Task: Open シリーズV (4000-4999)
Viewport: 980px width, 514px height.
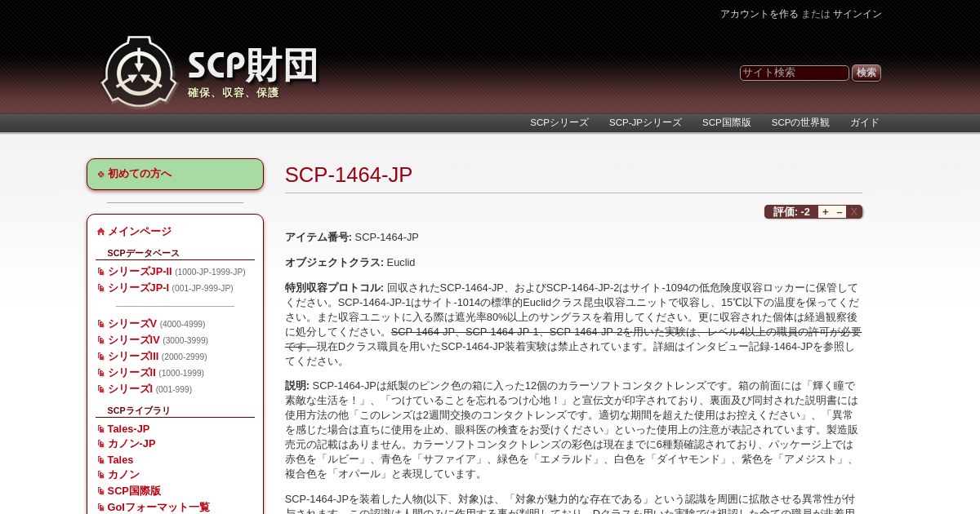Action: (132, 324)
